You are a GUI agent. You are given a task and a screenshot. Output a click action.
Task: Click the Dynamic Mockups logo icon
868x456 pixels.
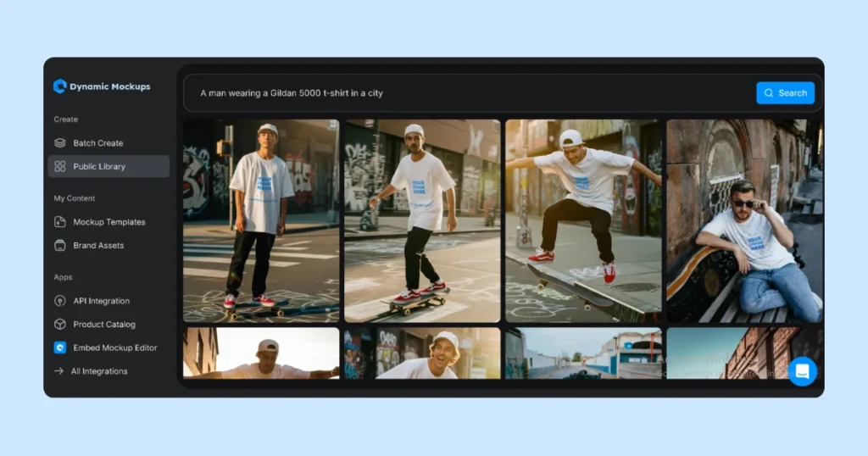click(59, 86)
